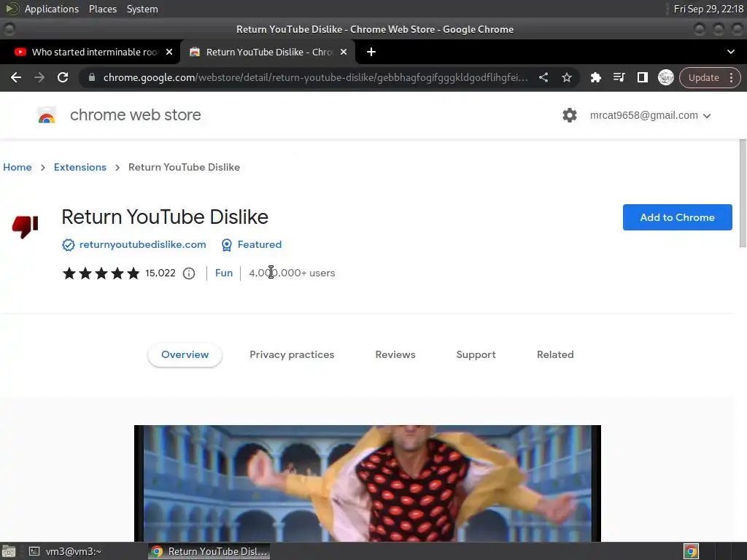This screenshot has height=560, width=747.
Task: Reload the current page
Action: [63, 77]
